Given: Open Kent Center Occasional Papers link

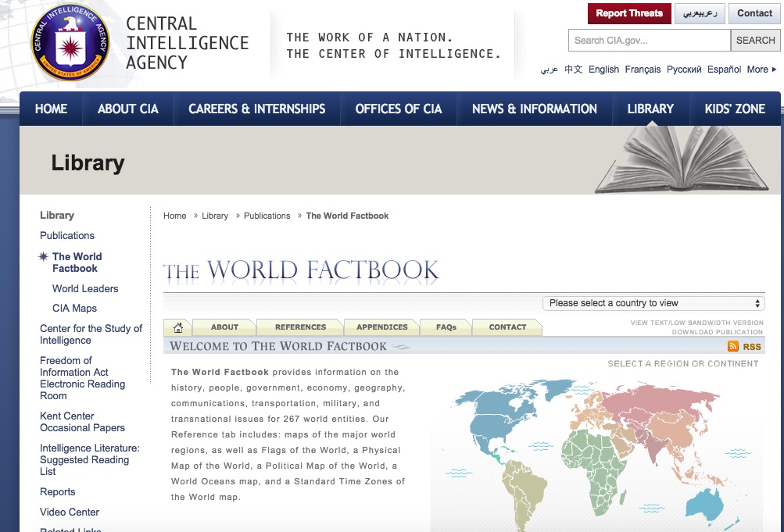Looking at the screenshot, I should 83,422.
